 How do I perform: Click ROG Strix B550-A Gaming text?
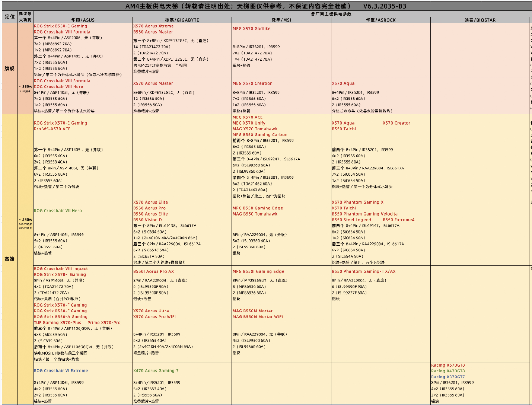61,317
